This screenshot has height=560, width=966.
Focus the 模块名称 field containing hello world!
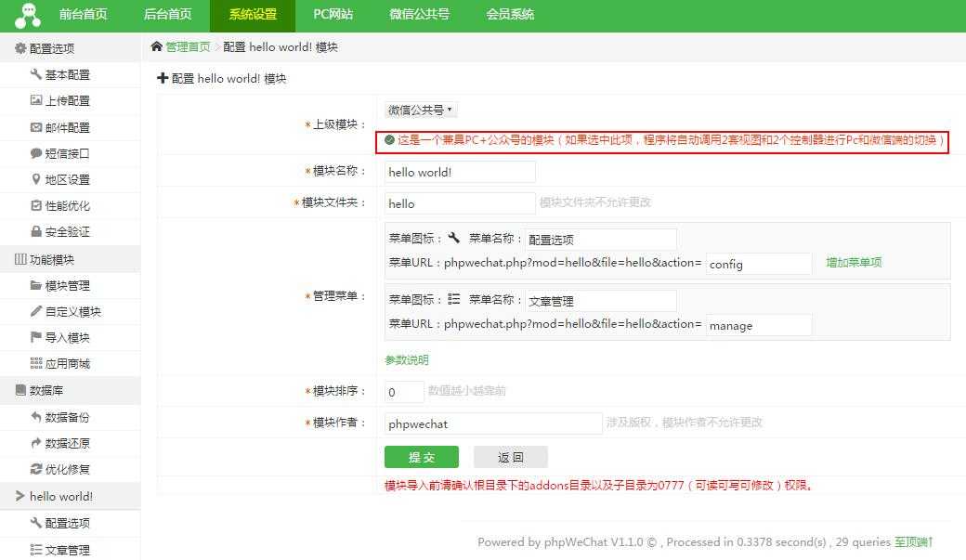click(460, 172)
